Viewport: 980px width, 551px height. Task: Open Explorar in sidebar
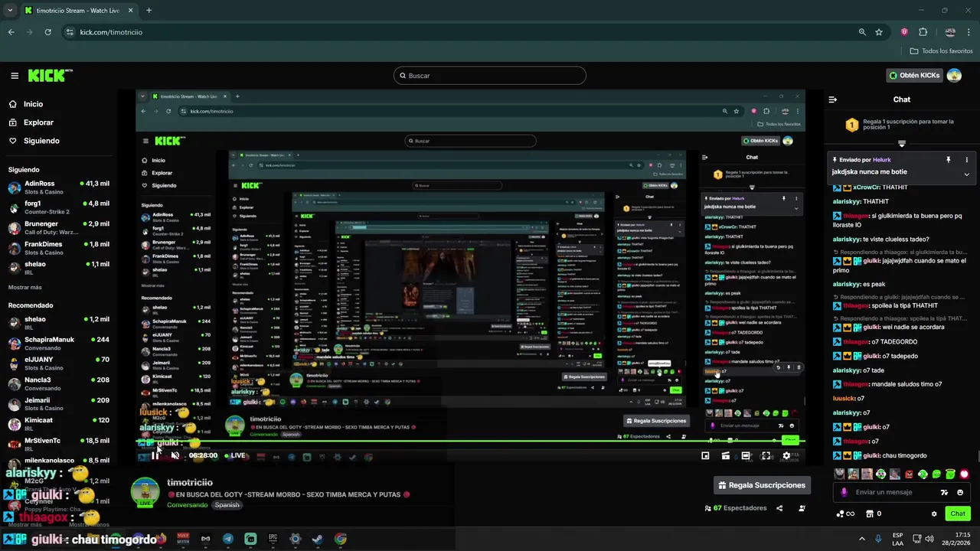(38, 122)
